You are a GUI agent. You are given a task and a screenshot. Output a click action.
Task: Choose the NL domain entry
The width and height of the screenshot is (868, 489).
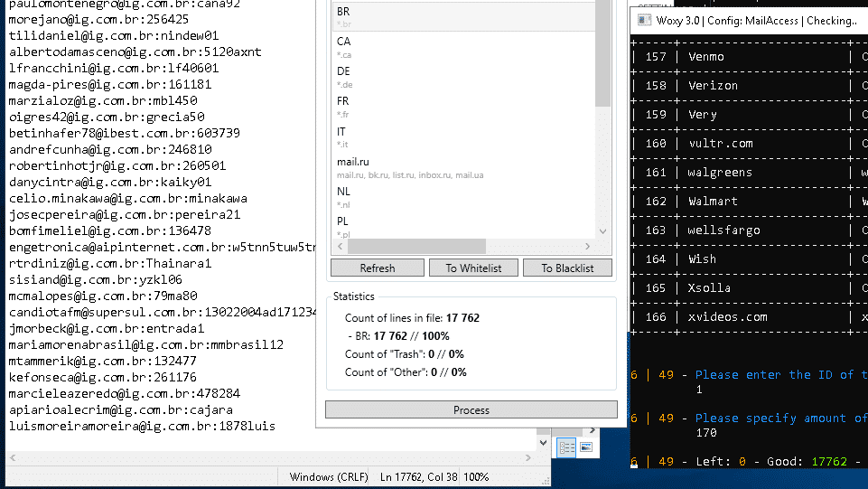coord(462,197)
